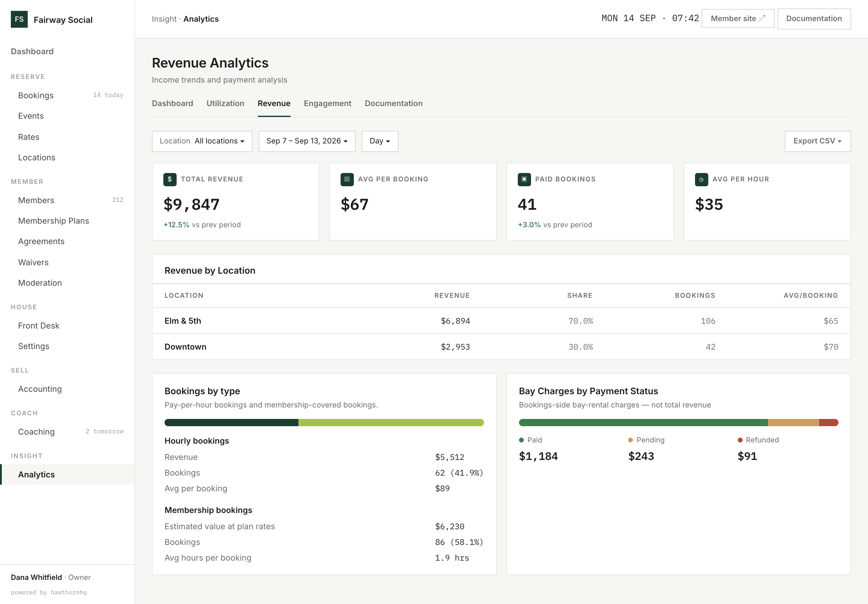
Task: Click the Downtown location row
Action: tap(501, 347)
